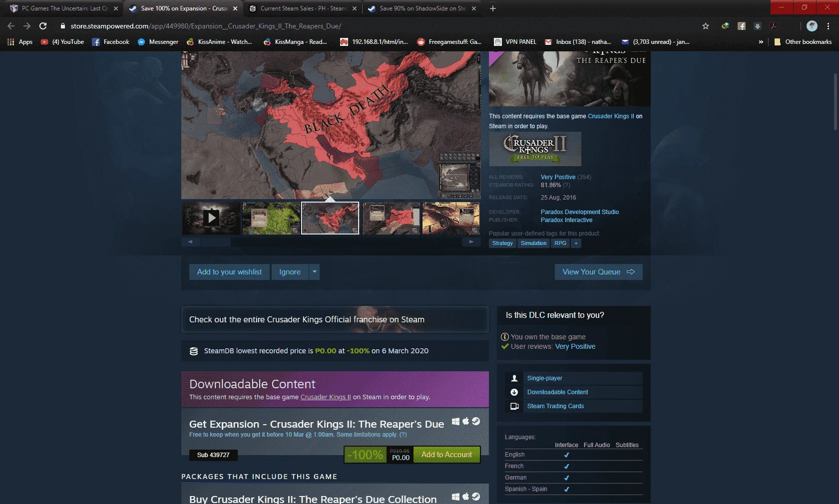Open the YouTube bookmark
839x504 pixels.
[x=62, y=42]
